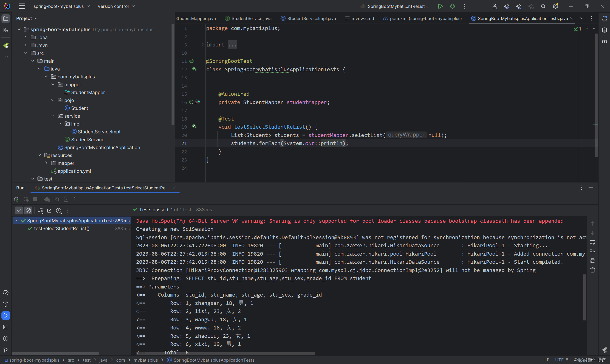
Task: Close the SpringBootMybatisplusApplicationTests.java tab
Action: [x=571, y=18]
